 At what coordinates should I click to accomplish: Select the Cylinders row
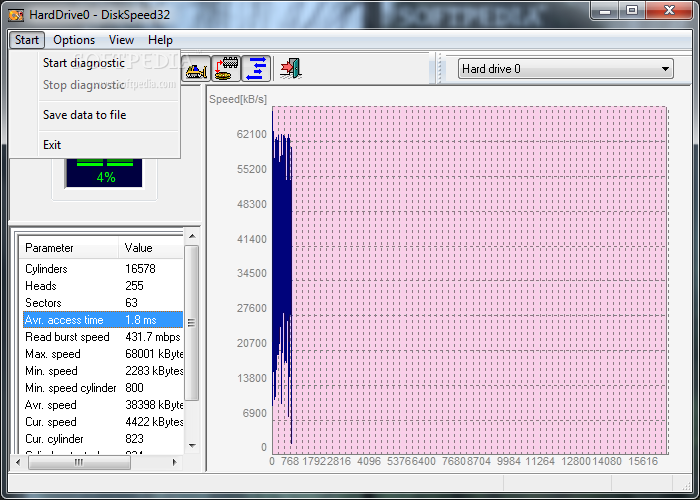tap(103, 269)
